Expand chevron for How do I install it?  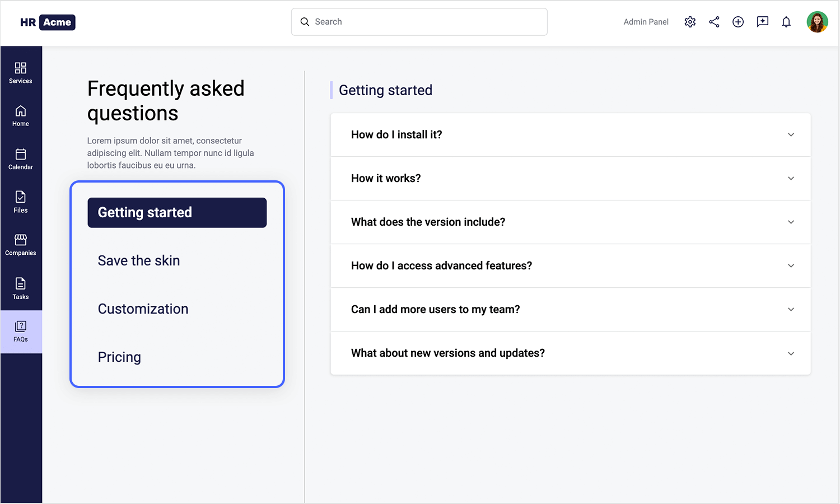click(x=791, y=135)
